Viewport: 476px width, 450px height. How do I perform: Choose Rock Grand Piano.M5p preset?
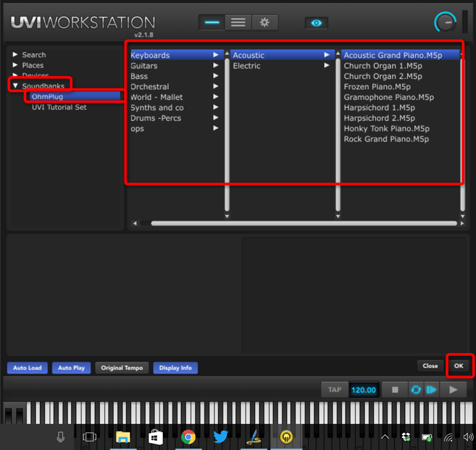point(386,139)
